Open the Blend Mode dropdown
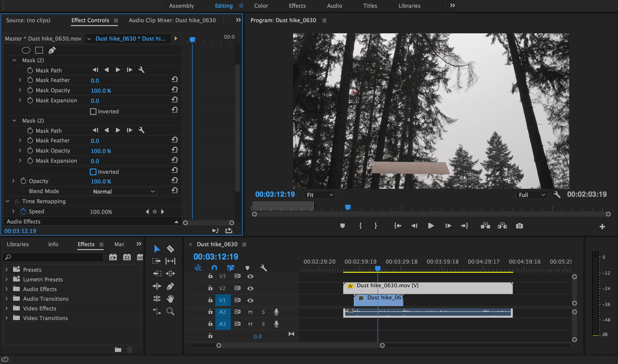The width and height of the screenshot is (618, 364). point(124,191)
